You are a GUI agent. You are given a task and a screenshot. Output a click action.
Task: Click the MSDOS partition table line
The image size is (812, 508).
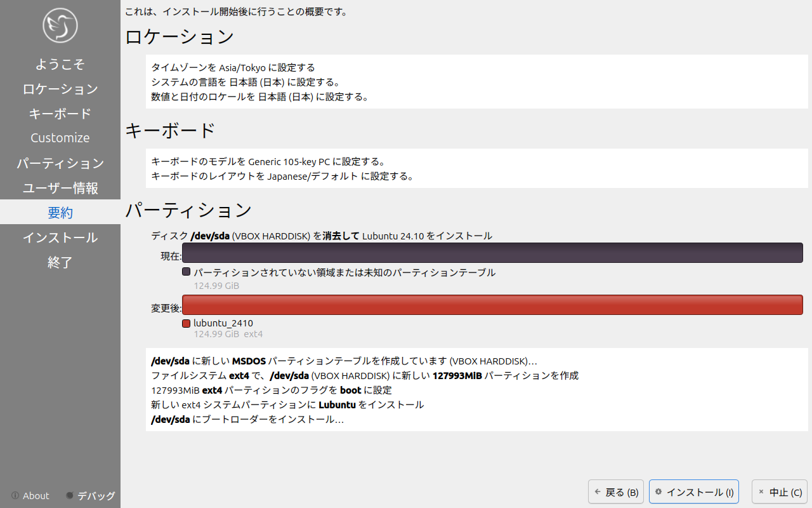coord(344,361)
